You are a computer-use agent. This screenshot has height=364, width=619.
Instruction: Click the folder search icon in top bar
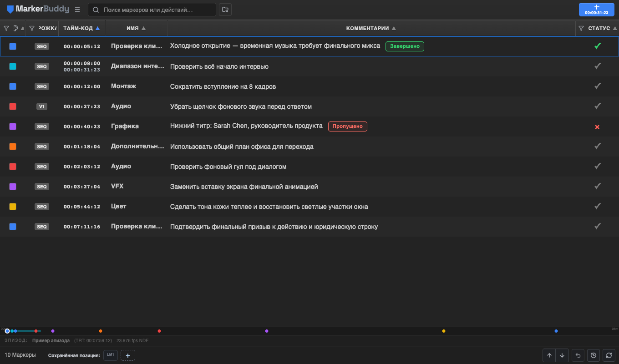225,10
